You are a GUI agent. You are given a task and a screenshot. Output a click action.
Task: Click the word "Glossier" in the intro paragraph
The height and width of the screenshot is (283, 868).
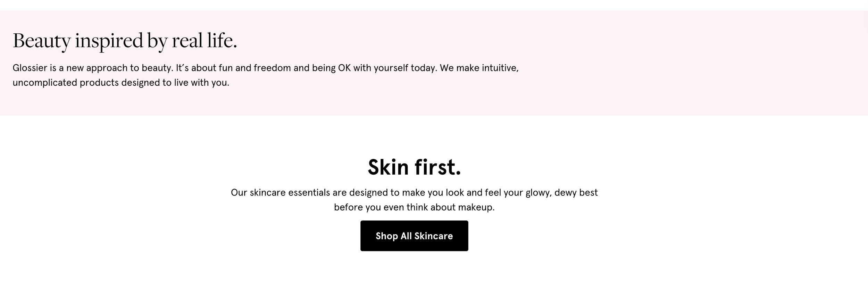(30, 68)
